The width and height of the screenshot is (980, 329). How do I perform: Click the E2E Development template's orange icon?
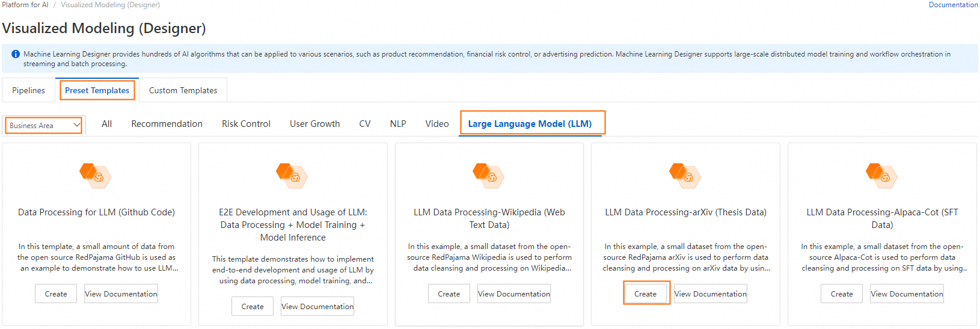pos(292,175)
